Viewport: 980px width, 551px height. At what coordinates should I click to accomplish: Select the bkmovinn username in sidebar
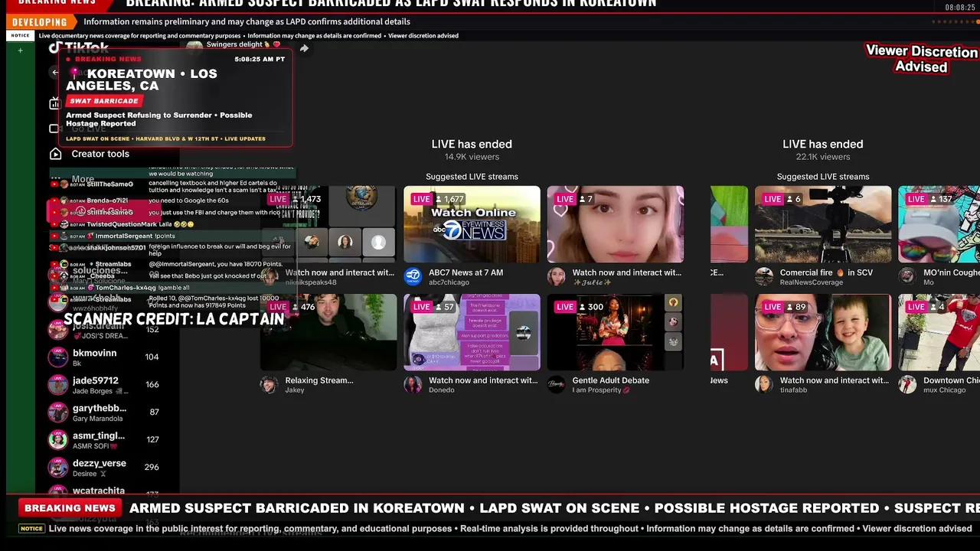(95, 354)
